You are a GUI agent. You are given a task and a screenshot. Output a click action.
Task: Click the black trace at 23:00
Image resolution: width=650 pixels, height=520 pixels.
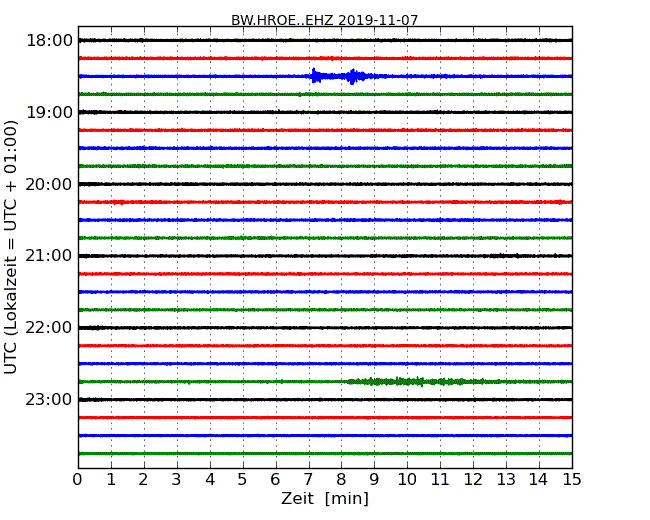pyautogui.click(x=325, y=400)
